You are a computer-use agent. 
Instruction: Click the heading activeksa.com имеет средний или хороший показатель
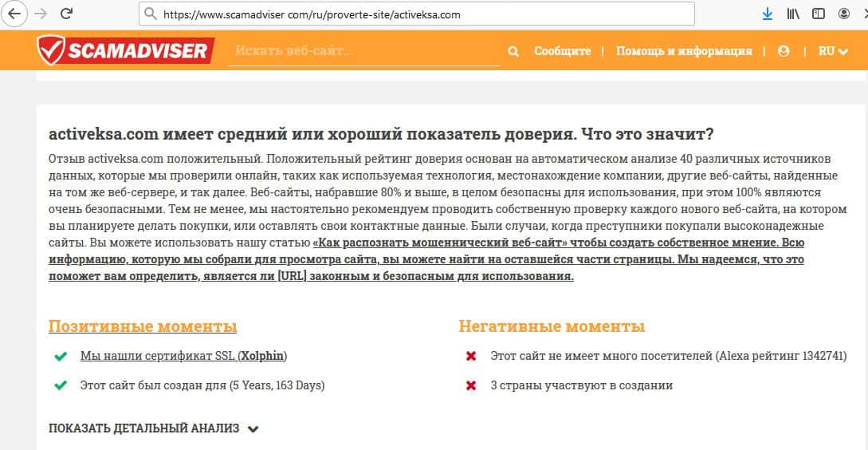click(382, 135)
